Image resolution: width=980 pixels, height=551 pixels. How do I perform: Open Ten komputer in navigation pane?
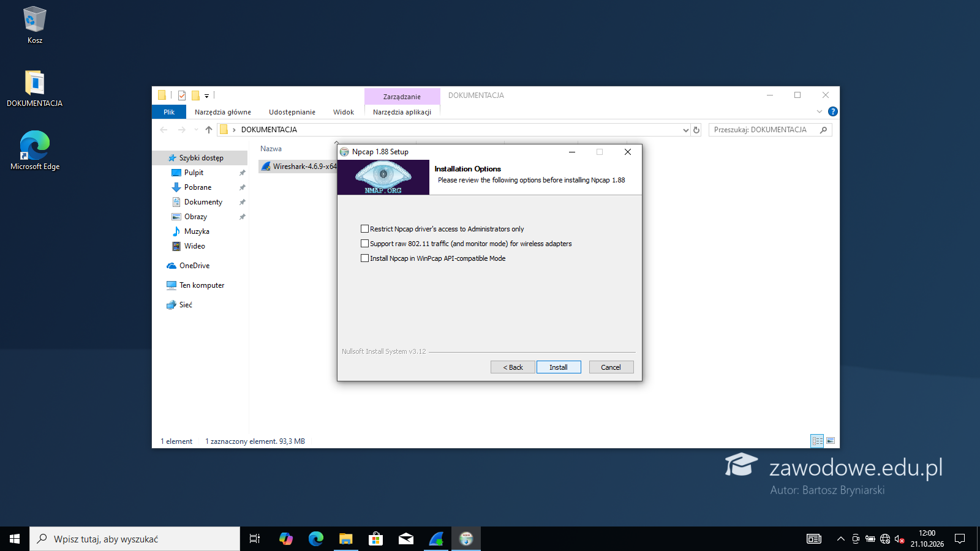coord(202,285)
